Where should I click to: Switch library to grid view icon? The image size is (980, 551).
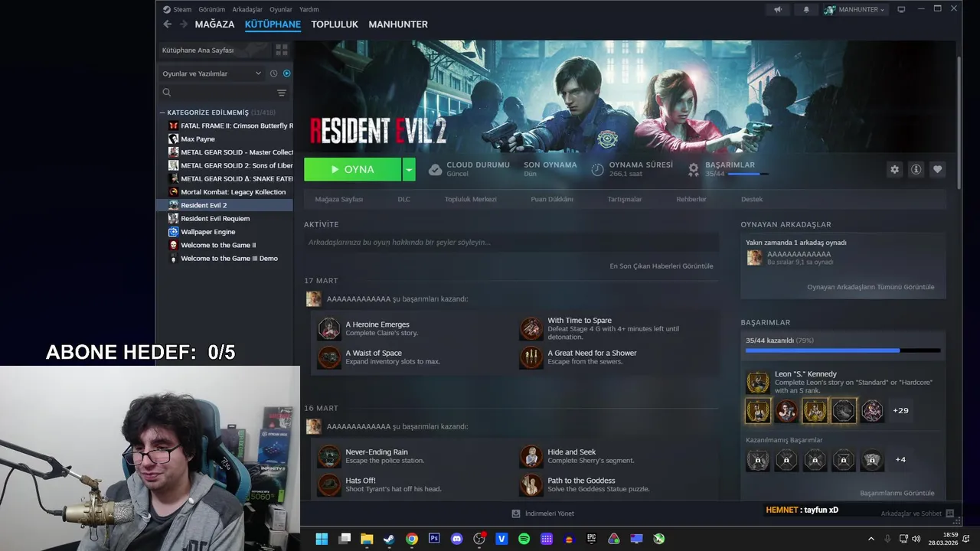click(282, 50)
